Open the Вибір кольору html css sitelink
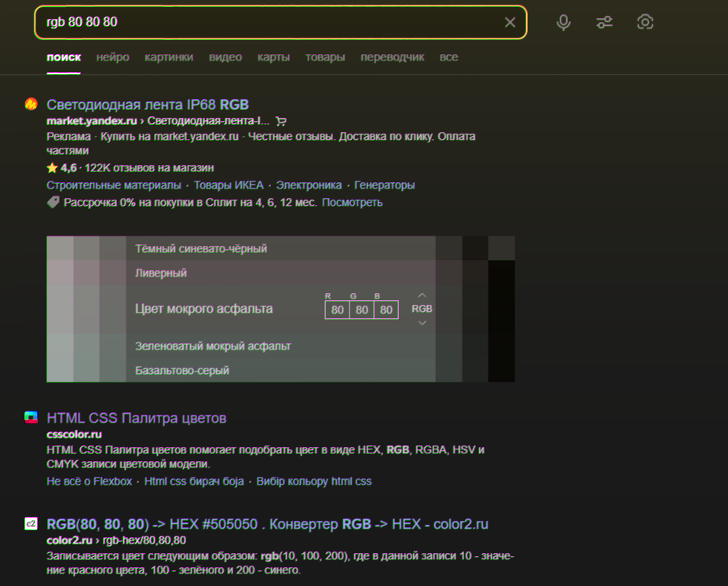The image size is (728, 586). coord(314,482)
